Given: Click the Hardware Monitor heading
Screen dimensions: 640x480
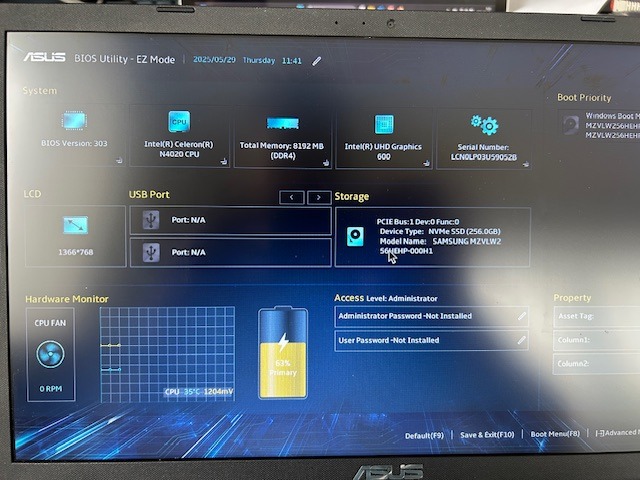Looking at the screenshot, I should coord(67,299).
